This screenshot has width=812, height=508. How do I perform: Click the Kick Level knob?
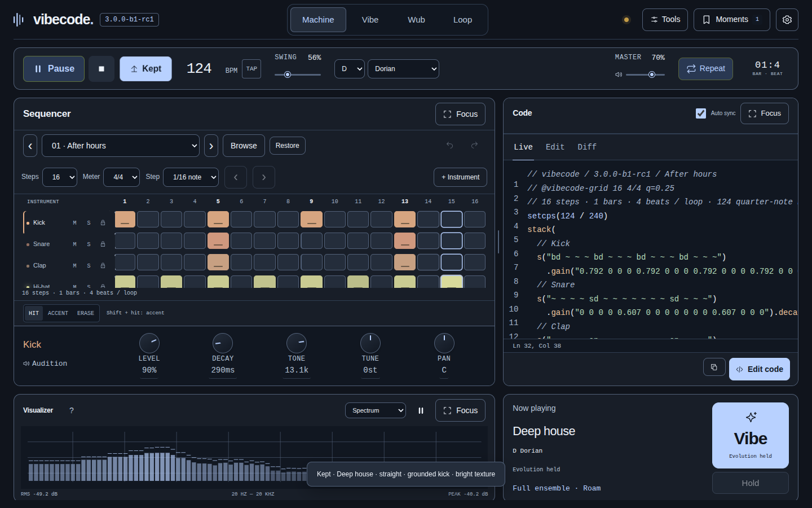[149, 343]
